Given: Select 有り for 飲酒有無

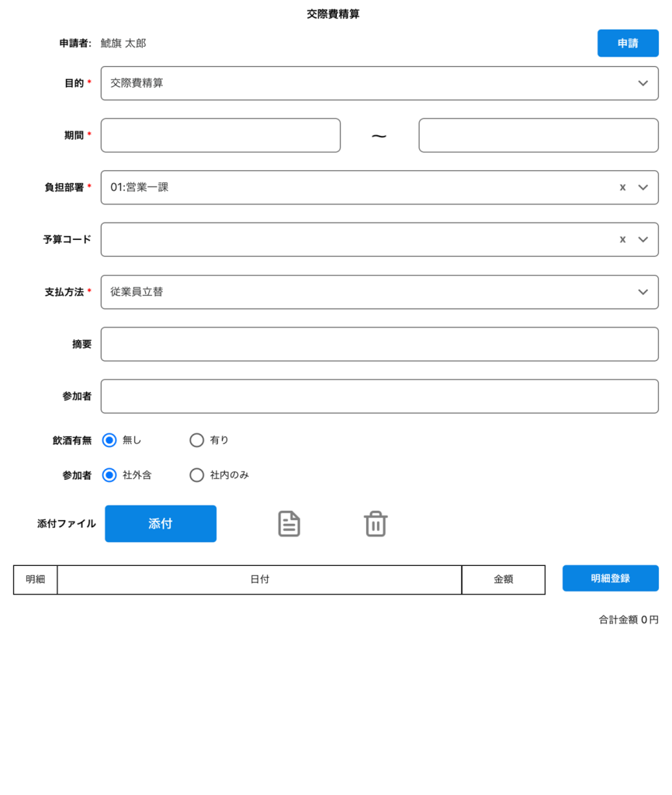Looking at the screenshot, I should coord(197,440).
